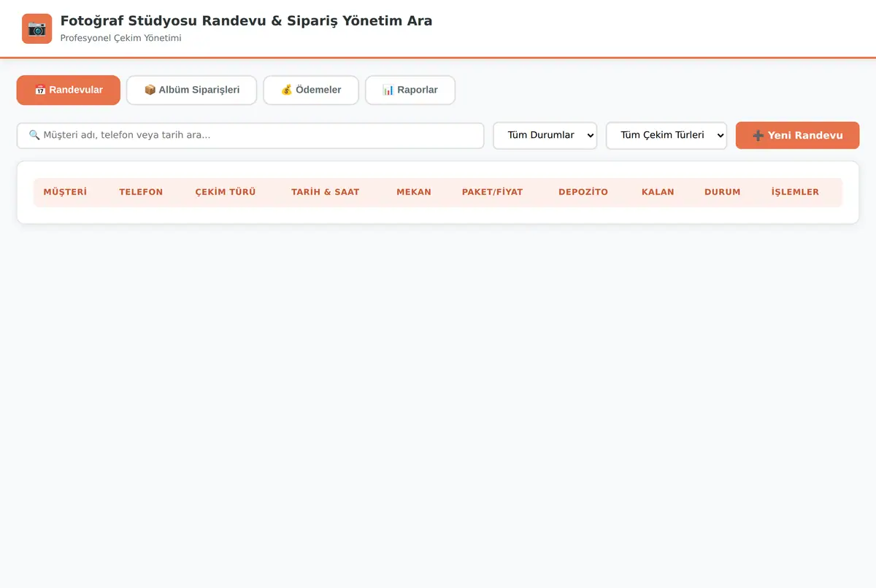Go to the Raporlar tab
This screenshot has width=876, height=588.
coord(410,90)
